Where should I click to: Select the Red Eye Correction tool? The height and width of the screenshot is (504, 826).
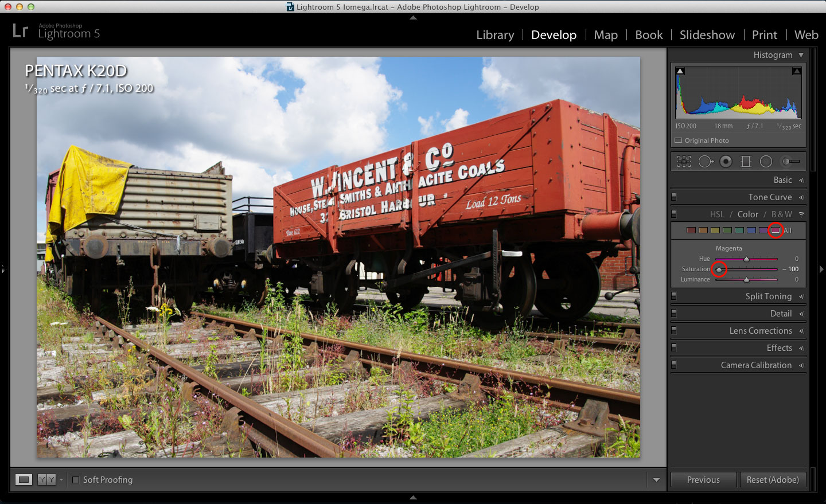[x=726, y=162]
